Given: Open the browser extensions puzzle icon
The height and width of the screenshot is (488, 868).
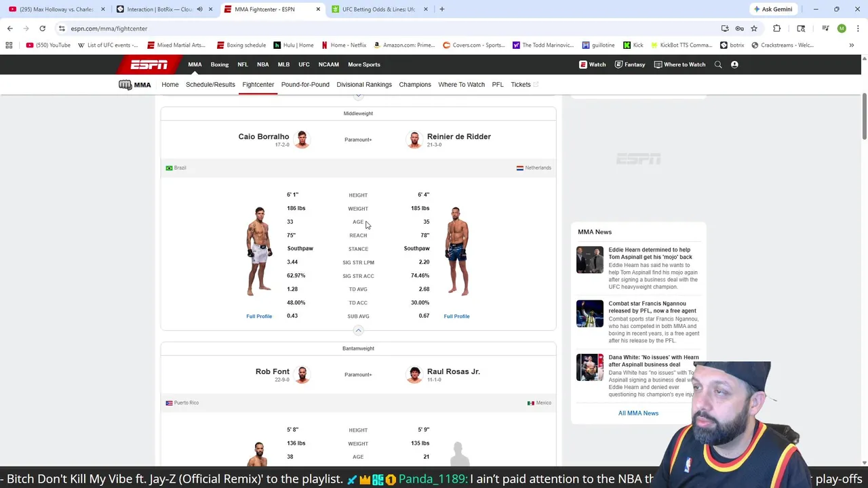Looking at the screenshot, I should click(x=776, y=28).
